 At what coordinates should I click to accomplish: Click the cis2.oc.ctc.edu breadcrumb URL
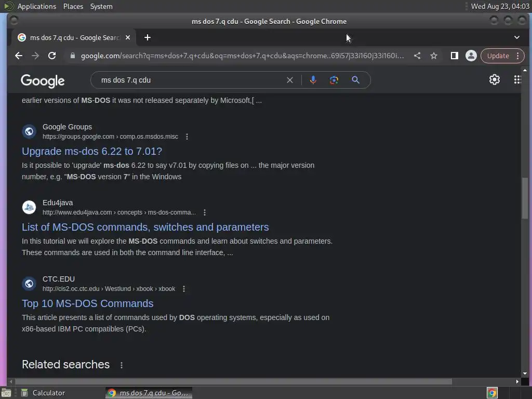[x=109, y=289]
